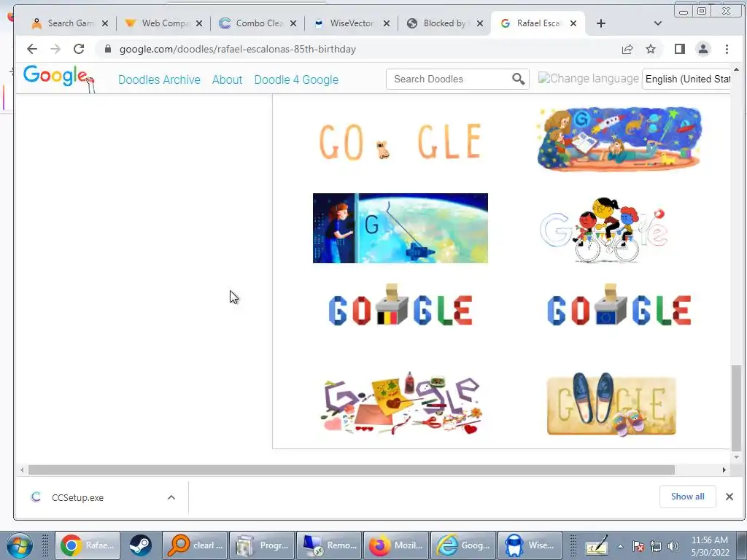747x560 pixels.
Task: Close the WiseVector tab
Action: coord(387,23)
